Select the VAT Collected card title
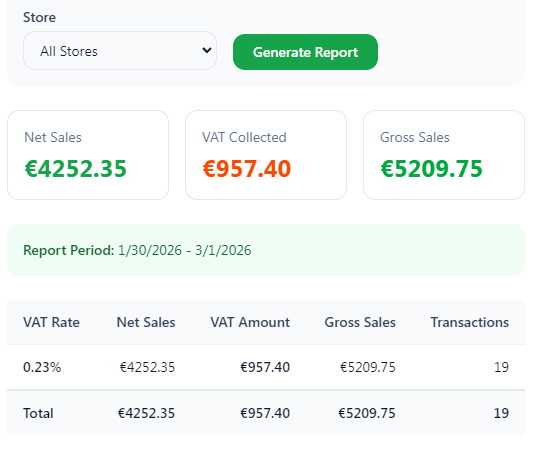Image resolution: width=536 pixels, height=455 pixels. click(x=244, y=137)
